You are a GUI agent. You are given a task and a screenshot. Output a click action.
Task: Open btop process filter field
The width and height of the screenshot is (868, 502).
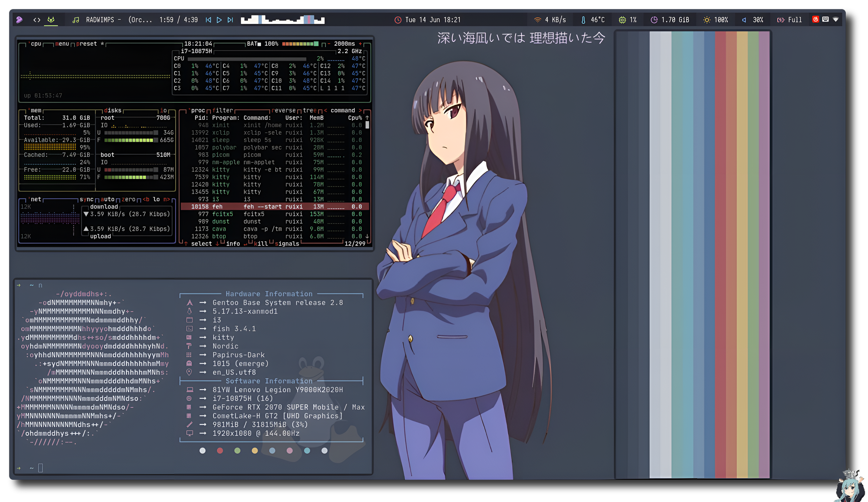pyautogui.click(x=222, y=110)
